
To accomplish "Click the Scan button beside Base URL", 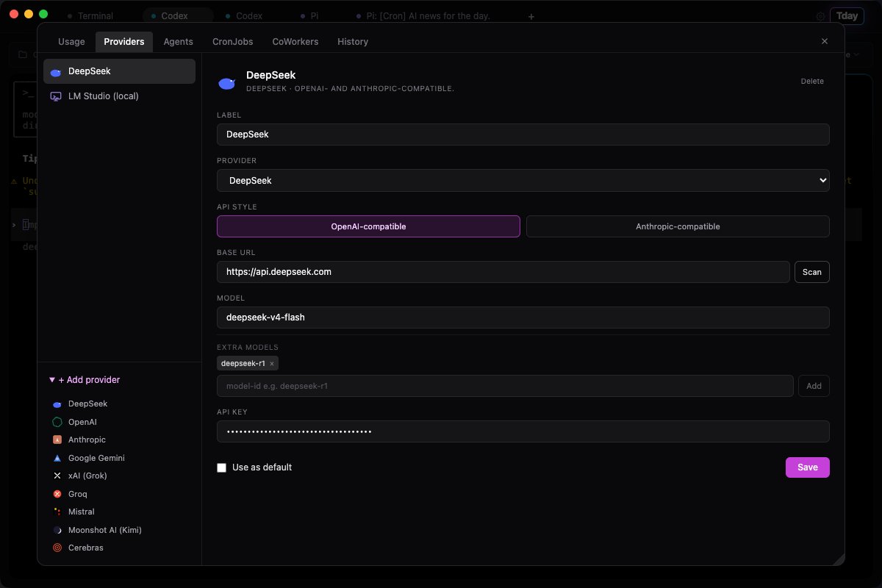I will pyautogui.click(x=812, y=272).
